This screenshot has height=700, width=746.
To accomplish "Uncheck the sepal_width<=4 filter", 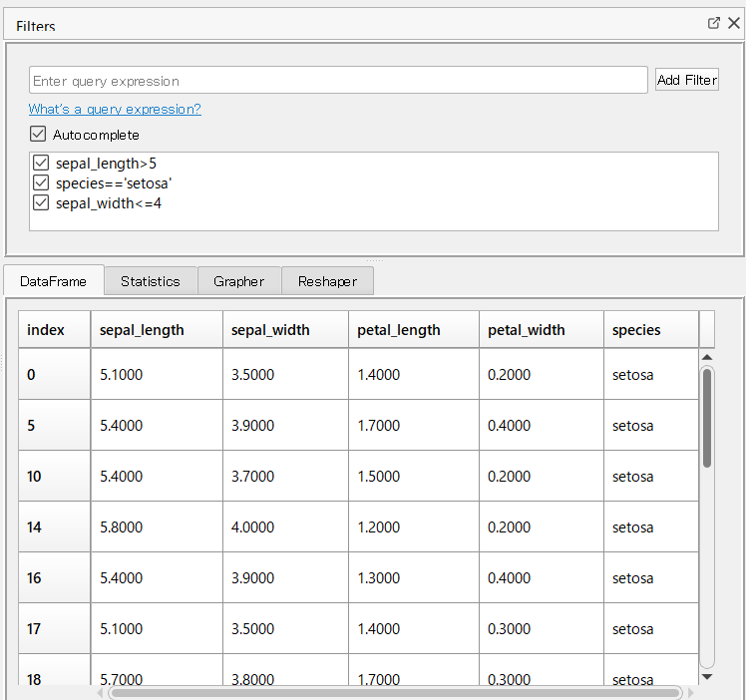I will click(41, 202).
